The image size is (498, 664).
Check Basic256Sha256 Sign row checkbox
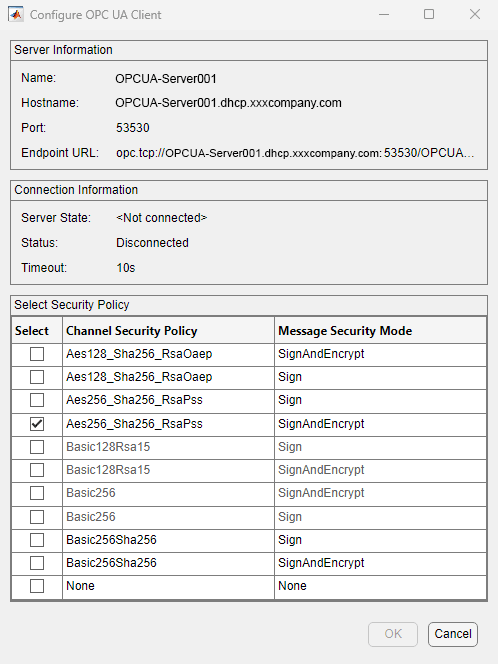[37, 540]
